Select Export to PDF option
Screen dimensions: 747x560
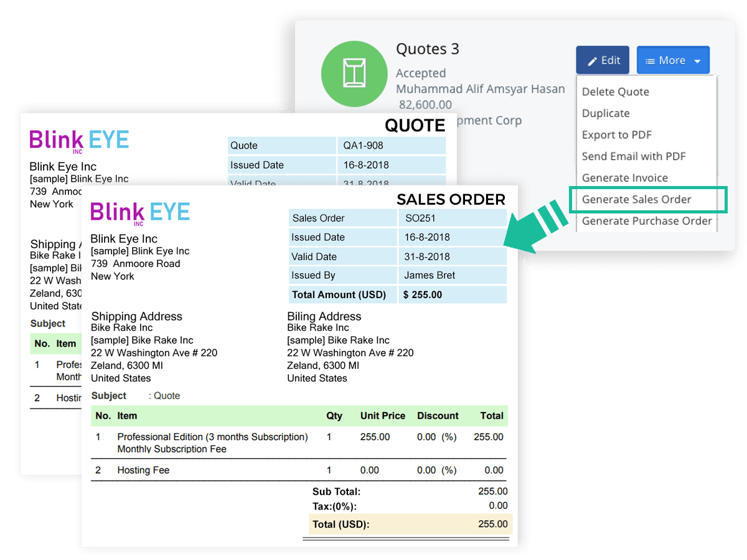pyautogui.click(x=617, y=135)
